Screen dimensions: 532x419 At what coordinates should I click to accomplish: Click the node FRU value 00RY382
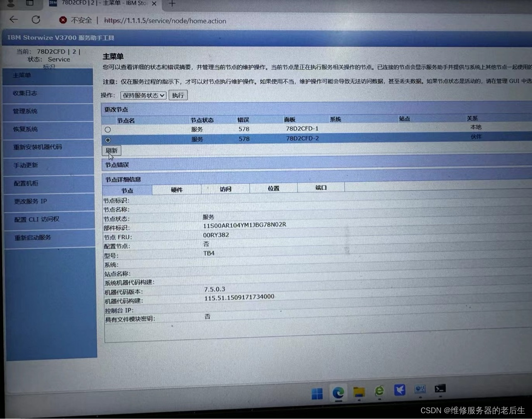pyautogui.click(x=216, y=235)
